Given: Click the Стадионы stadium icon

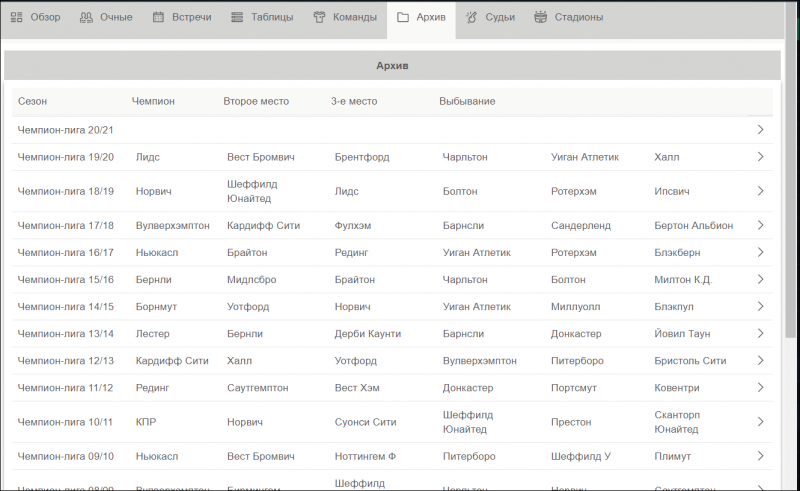Looking at the screenshot, I should pyautogui.click(x=540, y=17).
